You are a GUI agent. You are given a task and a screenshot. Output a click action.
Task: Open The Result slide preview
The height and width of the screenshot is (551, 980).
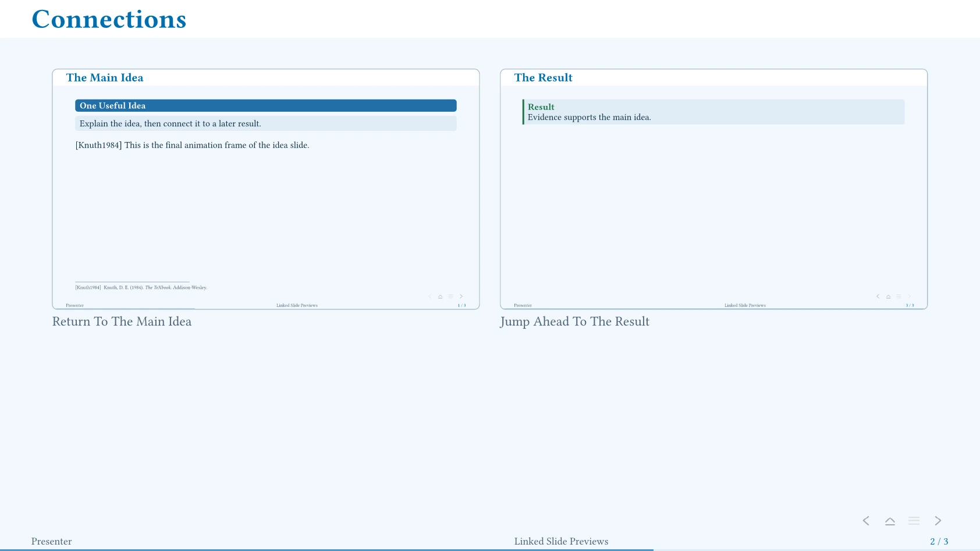pos(714,189)
